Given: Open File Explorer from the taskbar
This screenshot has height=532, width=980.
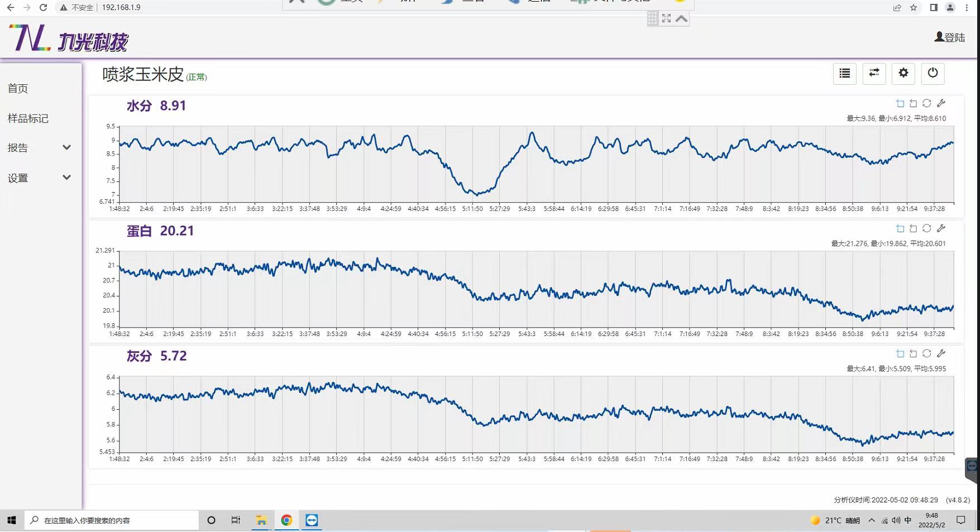Looking at the screenshot, I should 261,520.
